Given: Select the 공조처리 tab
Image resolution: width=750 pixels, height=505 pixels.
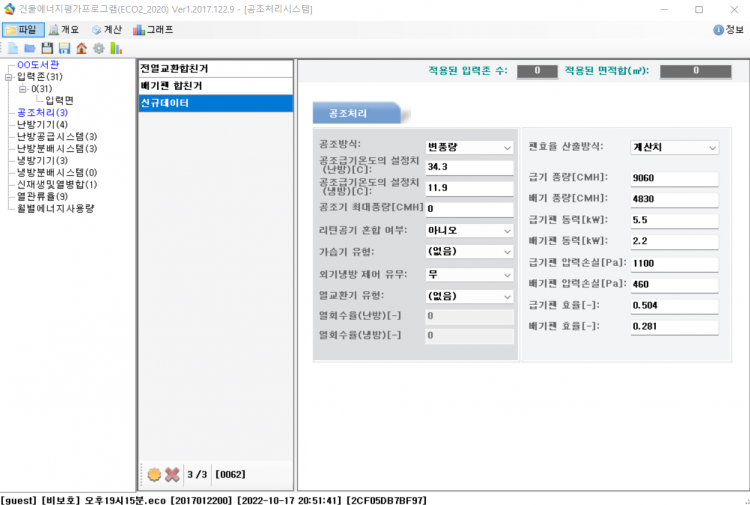Looking at the screenshot, I should (x=355, y=113).
